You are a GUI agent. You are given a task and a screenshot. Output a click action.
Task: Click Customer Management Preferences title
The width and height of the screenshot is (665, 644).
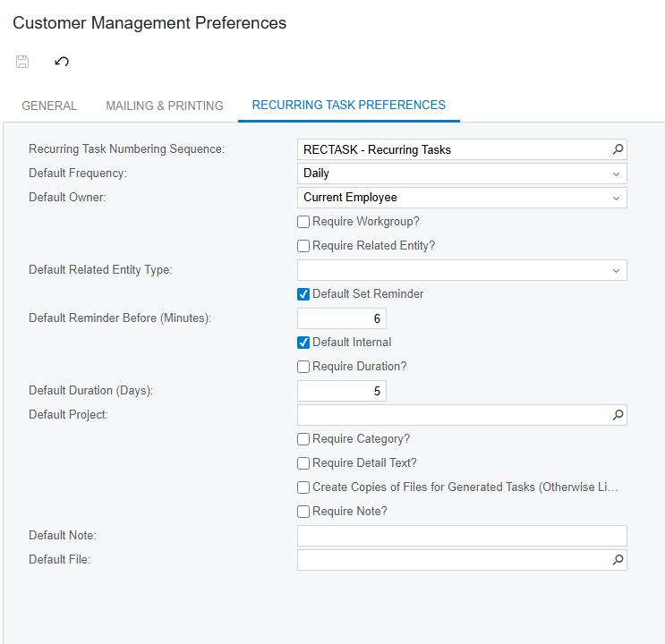click(149, 23)
